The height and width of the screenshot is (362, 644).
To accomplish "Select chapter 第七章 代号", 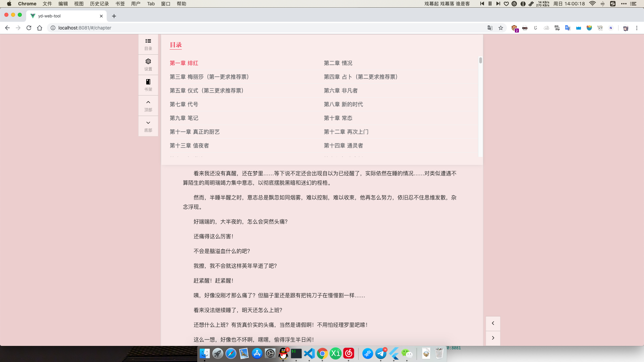I will click(184, 104).
